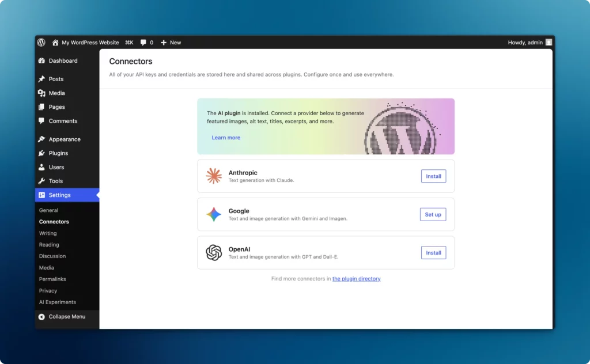Click the Tools wrench icon
590x364 pixels.
click(x=41, y=181)
